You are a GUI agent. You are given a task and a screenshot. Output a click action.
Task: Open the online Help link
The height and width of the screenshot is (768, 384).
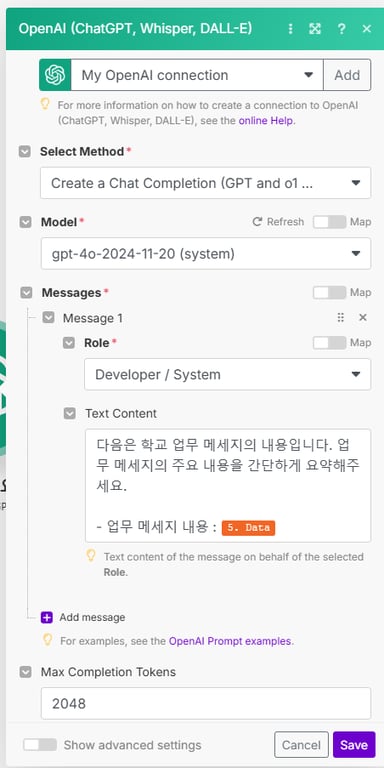click(x=266, y=120)
